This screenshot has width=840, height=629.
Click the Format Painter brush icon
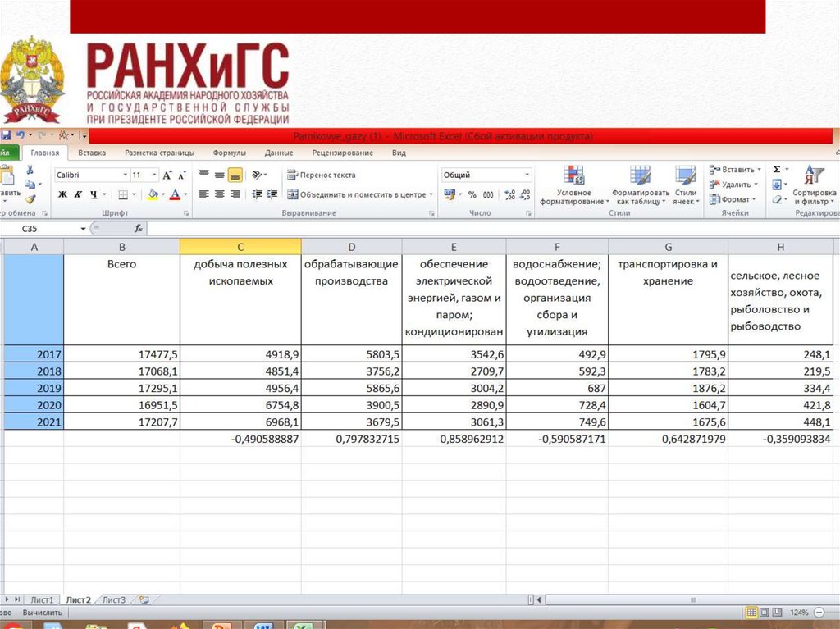point(30,199)
